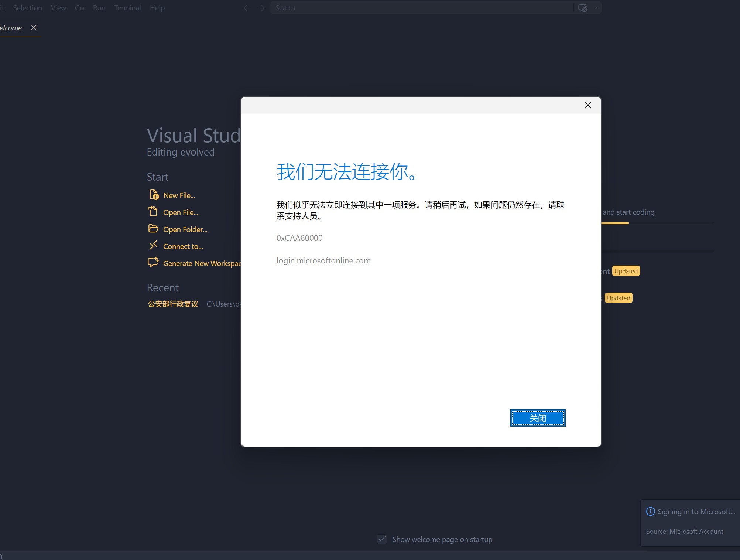The height and width of the screenshot is (560, 740).
Task: Choose Open File... link
Action: tap(181, 212)
